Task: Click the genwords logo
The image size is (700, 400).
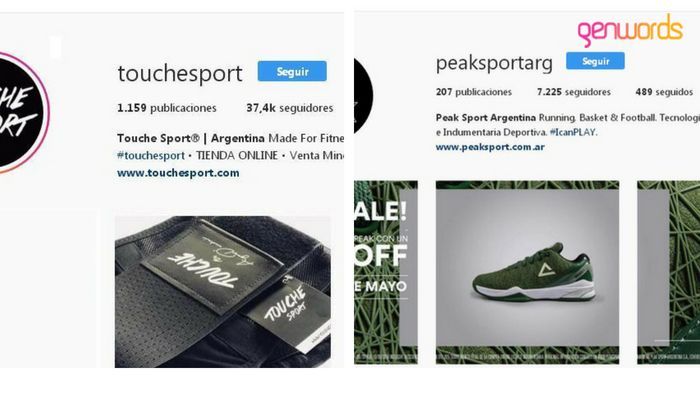Action: [630, 29]
